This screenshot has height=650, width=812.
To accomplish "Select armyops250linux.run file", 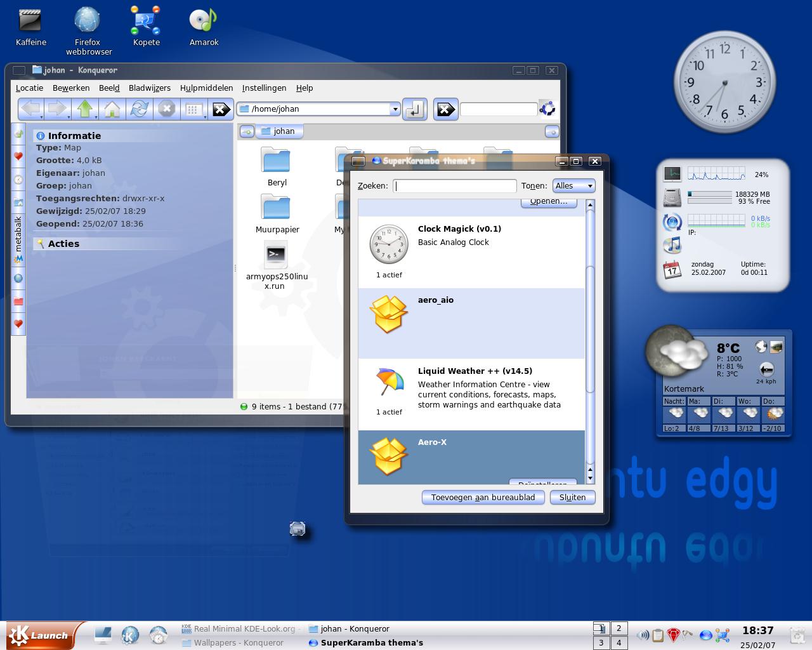I will (277, 265).
